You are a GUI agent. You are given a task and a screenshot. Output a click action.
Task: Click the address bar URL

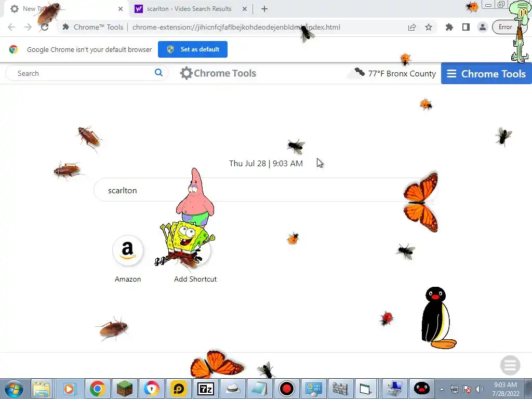pos(236,27)
